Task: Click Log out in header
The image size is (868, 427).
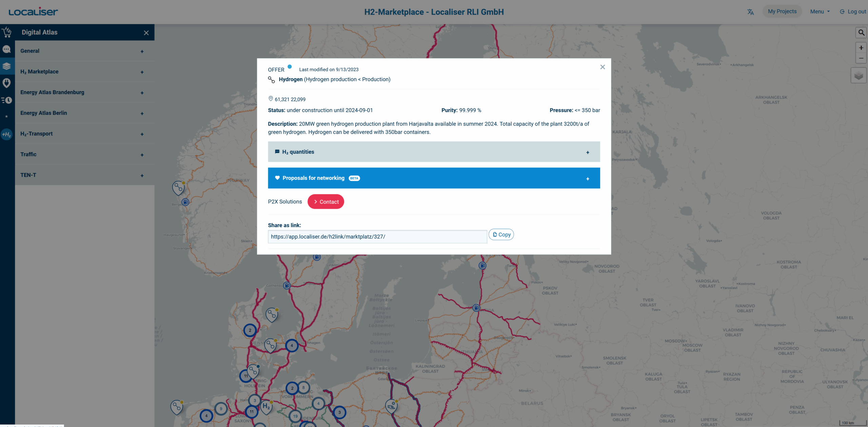Action: pos(853,12)
